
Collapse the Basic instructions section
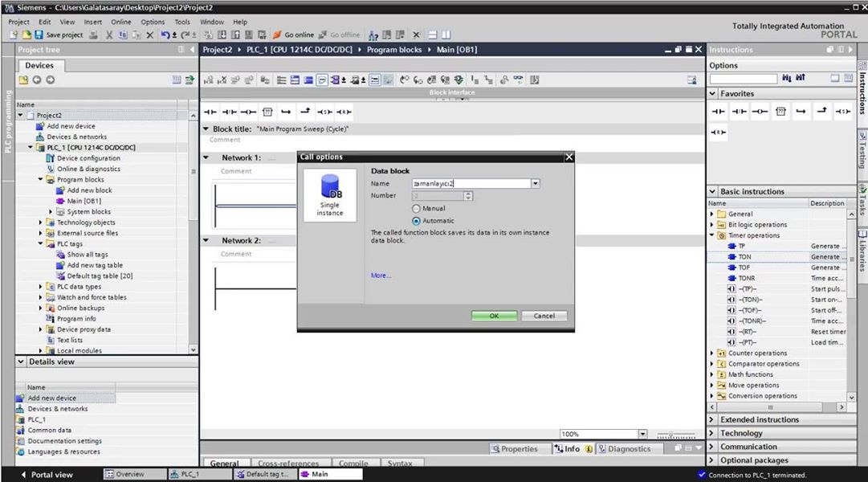713,192
